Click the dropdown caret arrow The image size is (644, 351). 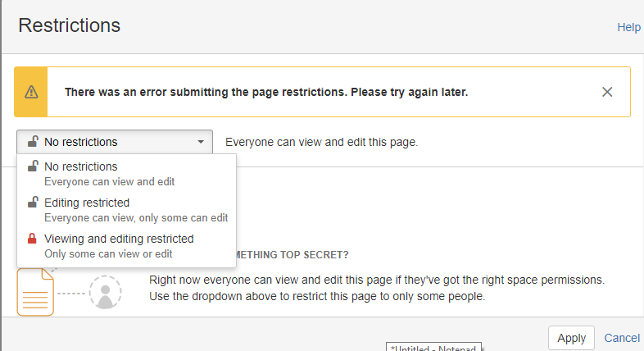(x=201, y=142)
